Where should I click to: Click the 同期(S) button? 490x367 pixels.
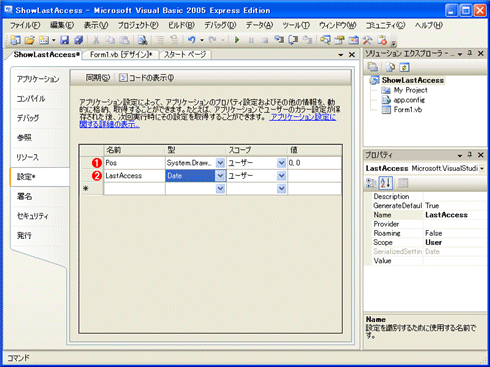(97, 78)
